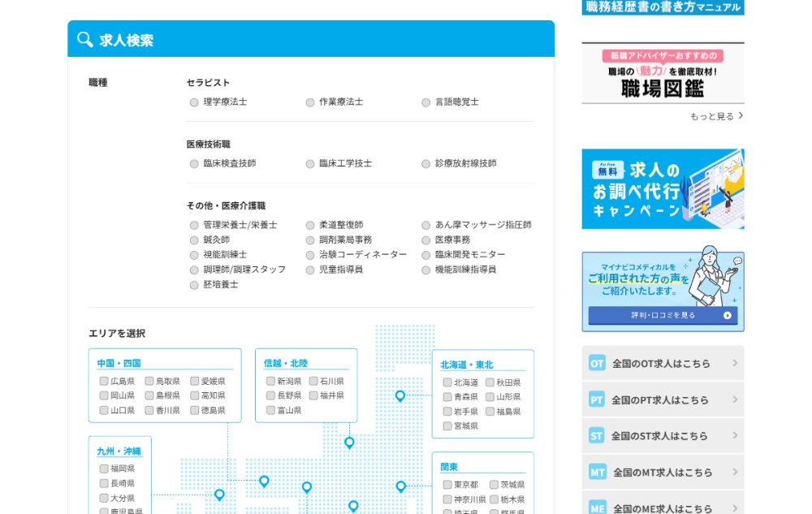The width and height of the screenshot is (812, 514).
Task: Click the ST badge icon
Action: (x=597, y=436)
